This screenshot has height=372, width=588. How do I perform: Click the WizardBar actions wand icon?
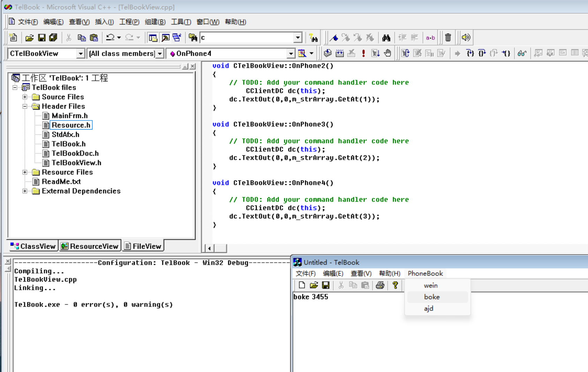[x=302, y=53]
